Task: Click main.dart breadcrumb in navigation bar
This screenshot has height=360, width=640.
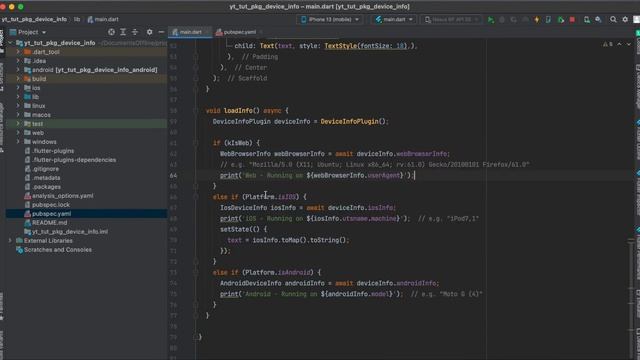Action: click(103, 19)
